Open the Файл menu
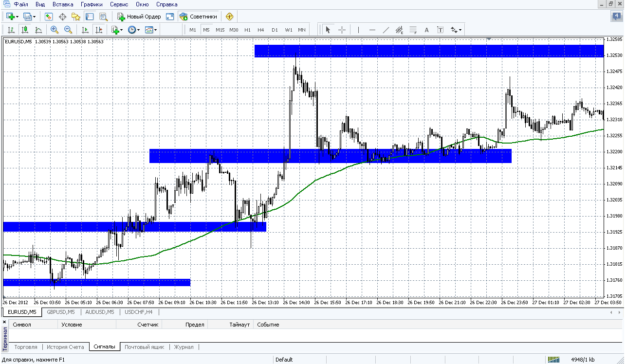The image size is (626, 364). 21,4
